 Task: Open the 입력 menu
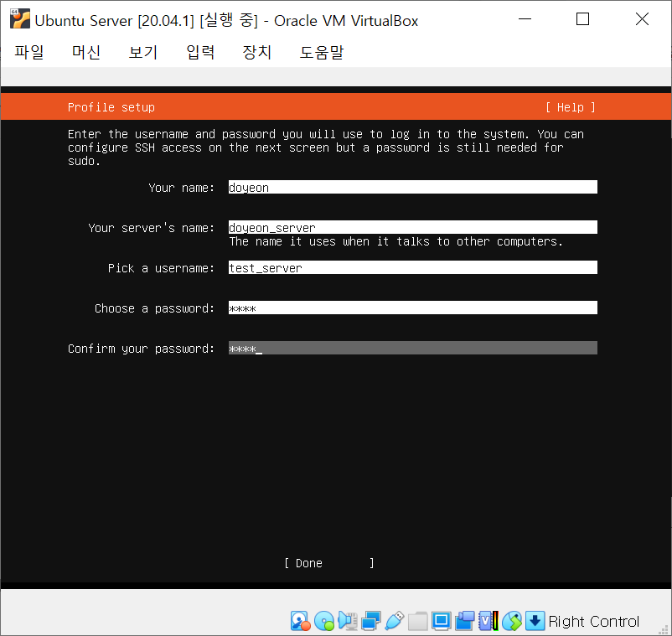200,52
